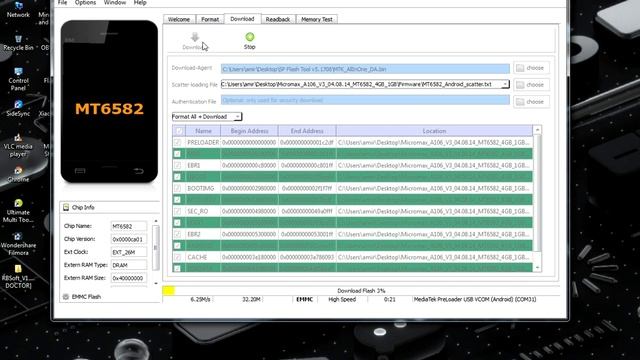
Task: Open the Help menu
Action: click(140, 3)
